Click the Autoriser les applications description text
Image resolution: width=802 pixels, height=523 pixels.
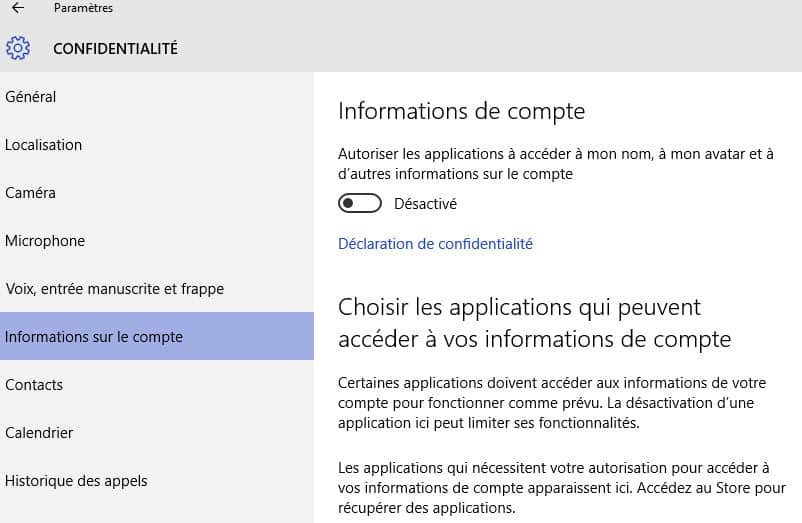tap(555, 164)
